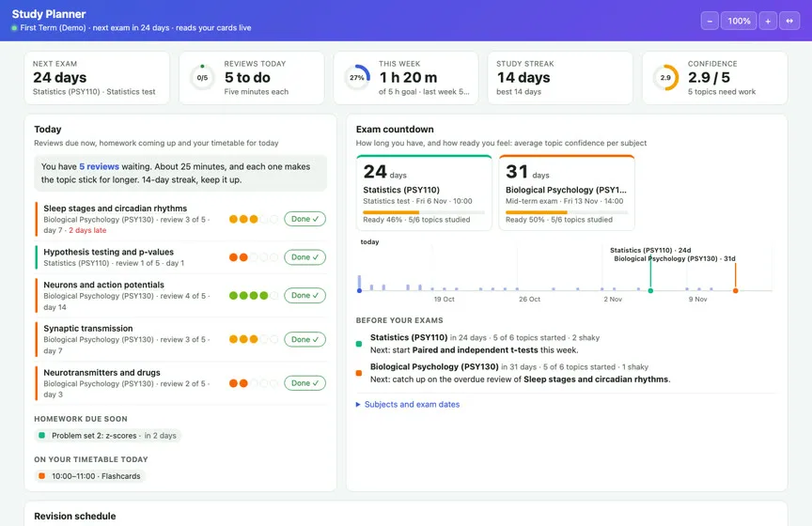
Task: Click the orange square beside 10:00–11:00 Flashcards
Action: coord(42,476)
